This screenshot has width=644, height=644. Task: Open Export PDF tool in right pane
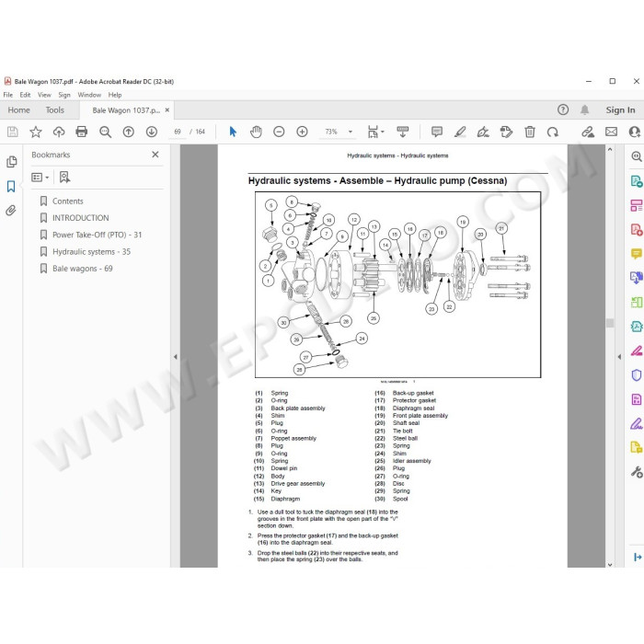[x=637, y=181]
